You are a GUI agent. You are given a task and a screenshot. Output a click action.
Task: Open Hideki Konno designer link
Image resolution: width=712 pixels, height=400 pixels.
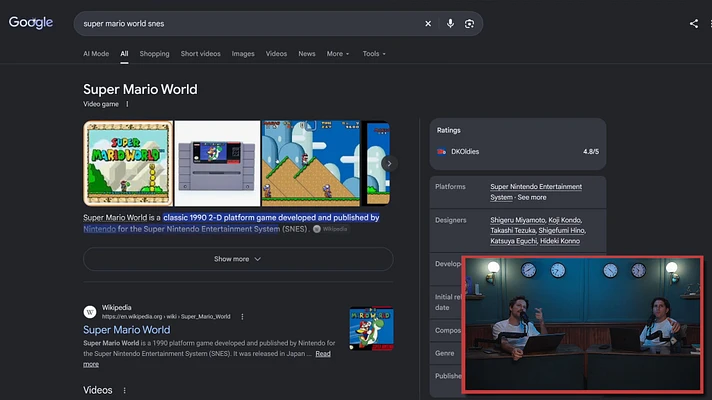pos(560,241)
